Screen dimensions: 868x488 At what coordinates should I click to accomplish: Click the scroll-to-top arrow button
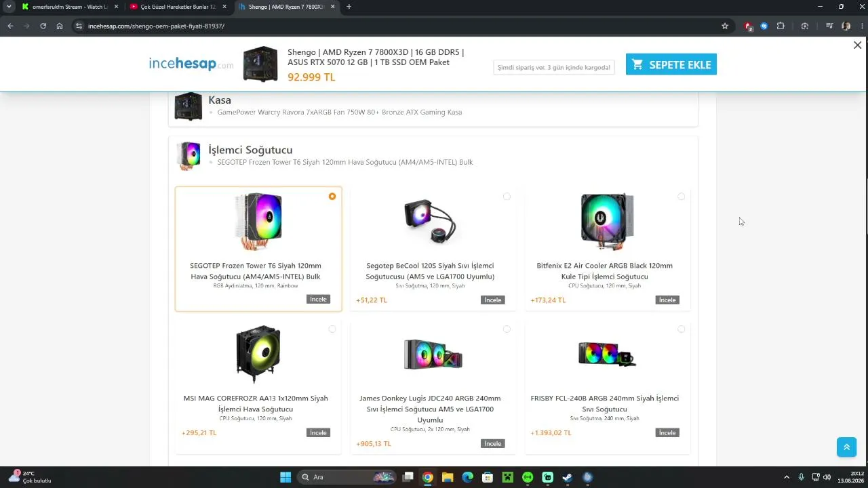click(846, 447)
